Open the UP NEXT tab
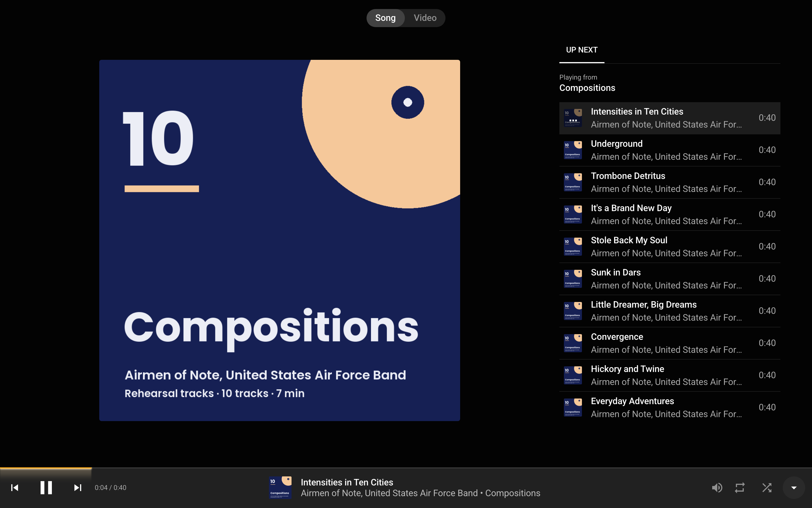 [x=582, y=50]
